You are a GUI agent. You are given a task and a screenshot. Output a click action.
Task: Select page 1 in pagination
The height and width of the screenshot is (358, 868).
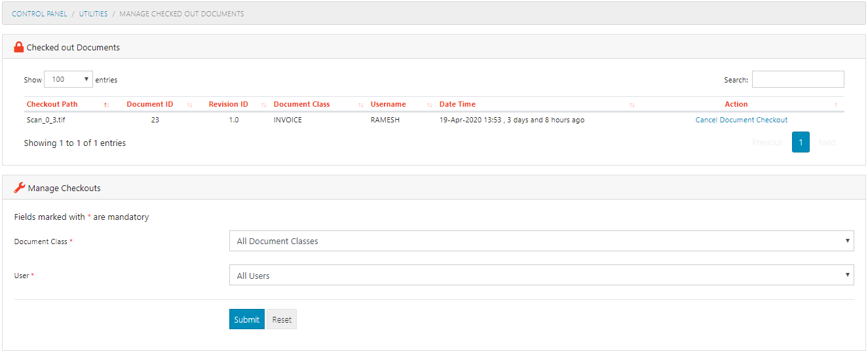click(x=801, y=142)
